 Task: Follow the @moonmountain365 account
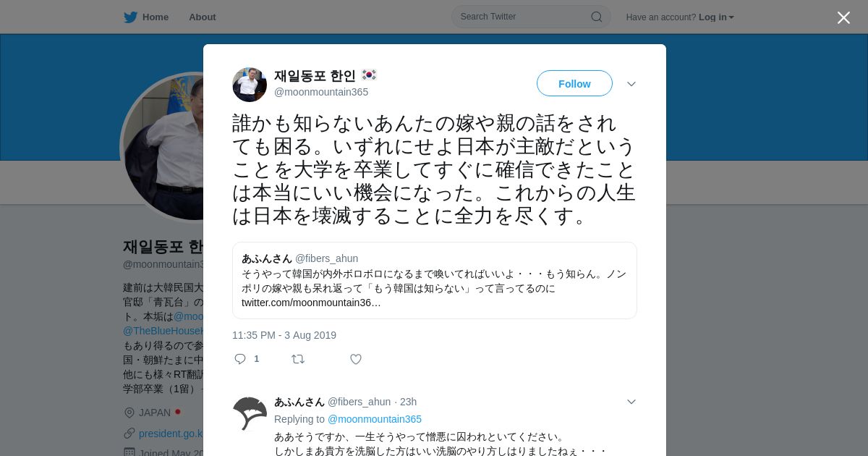(x=574, y=83)
